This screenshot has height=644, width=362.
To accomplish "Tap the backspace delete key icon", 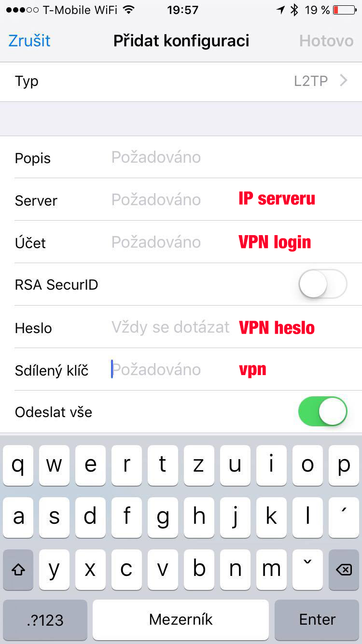I will [x=344, y=570].
